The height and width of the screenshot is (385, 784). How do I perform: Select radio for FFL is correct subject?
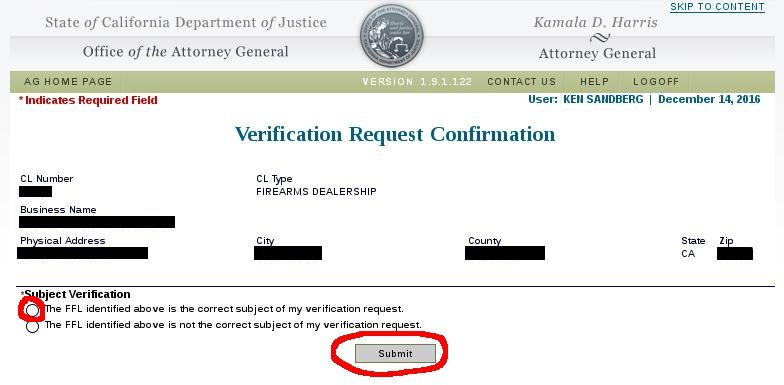32,310
